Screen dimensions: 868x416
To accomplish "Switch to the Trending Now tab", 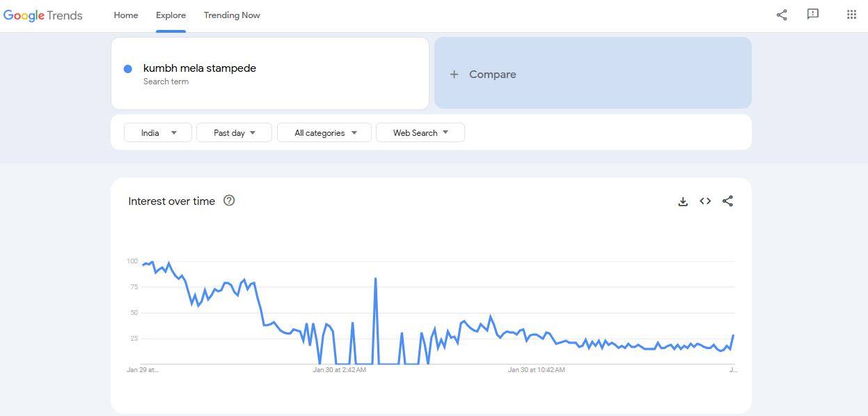I will 232,15.
